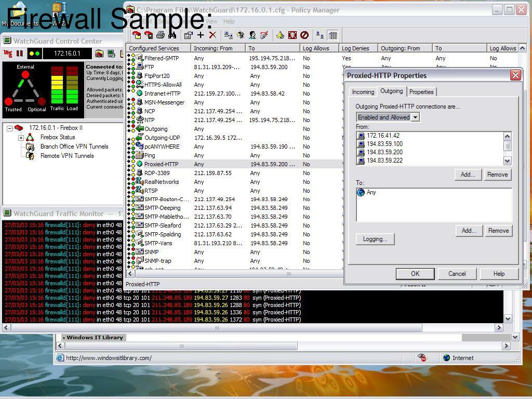This screenshot has height=399, width=532.
Task: Open a configuration file in Policy Manager toolbar
Action: [x=137, y=35]
